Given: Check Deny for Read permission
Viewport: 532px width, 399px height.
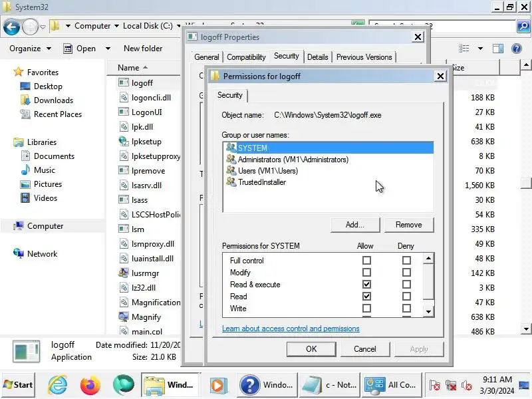Looking at the screenshot, I should pos(406,296).
